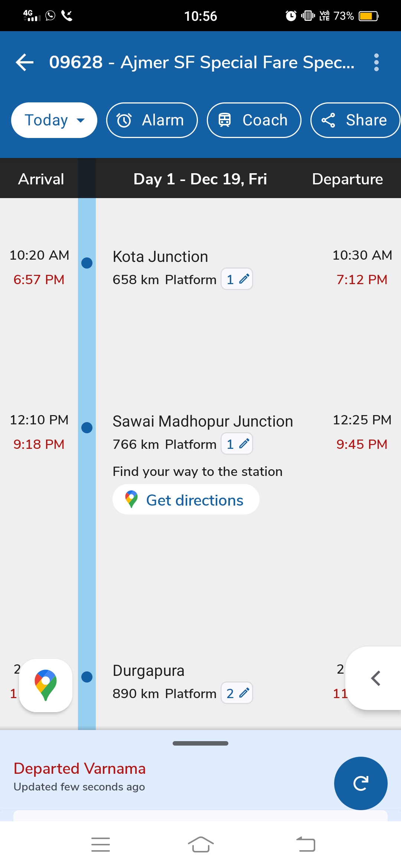Open the three-dot overflow menu
Image resolution: width=401 pixels, height=868 pixels.
376,62
